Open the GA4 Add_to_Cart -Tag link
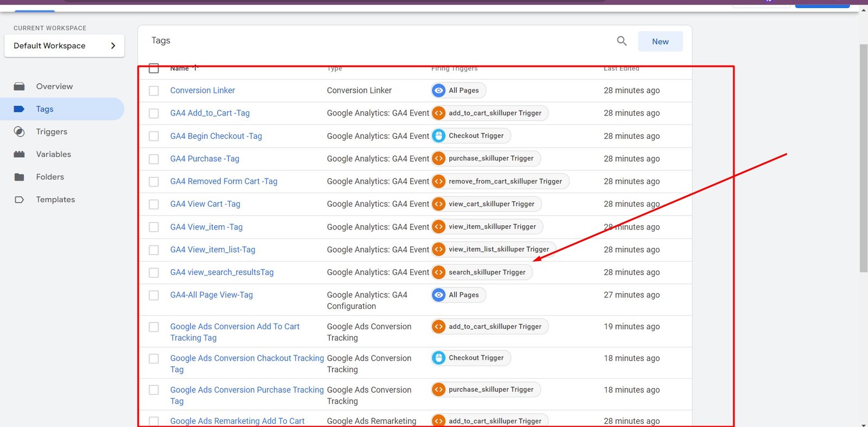868x427 pixels. pyautogui.click(x=210, y=113)
